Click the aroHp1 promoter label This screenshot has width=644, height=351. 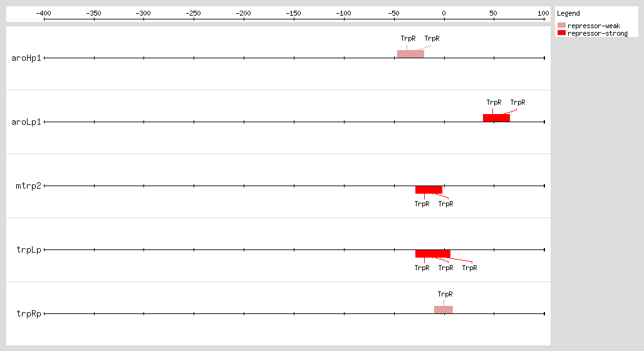click(x=26, y=58)
